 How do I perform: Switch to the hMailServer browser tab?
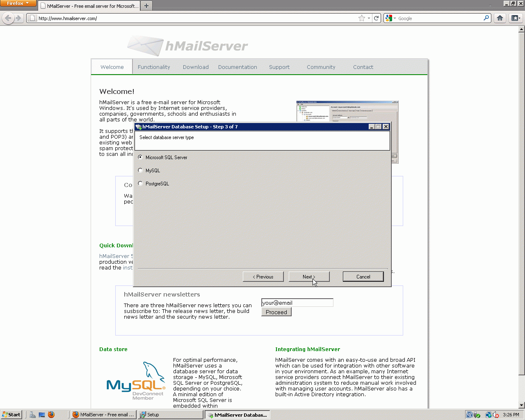89,6
